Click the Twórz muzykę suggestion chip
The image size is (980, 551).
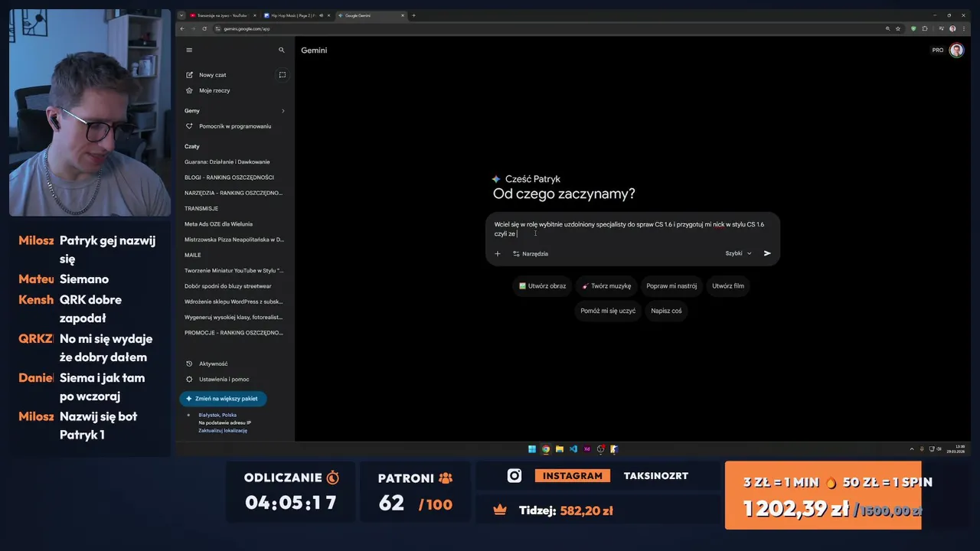coord(606,286)
